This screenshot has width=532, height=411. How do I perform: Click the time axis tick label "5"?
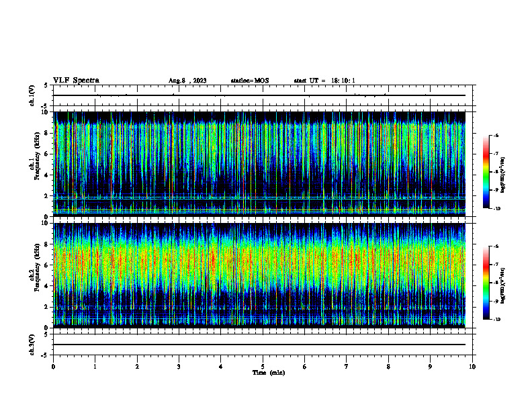pos(263,367)
